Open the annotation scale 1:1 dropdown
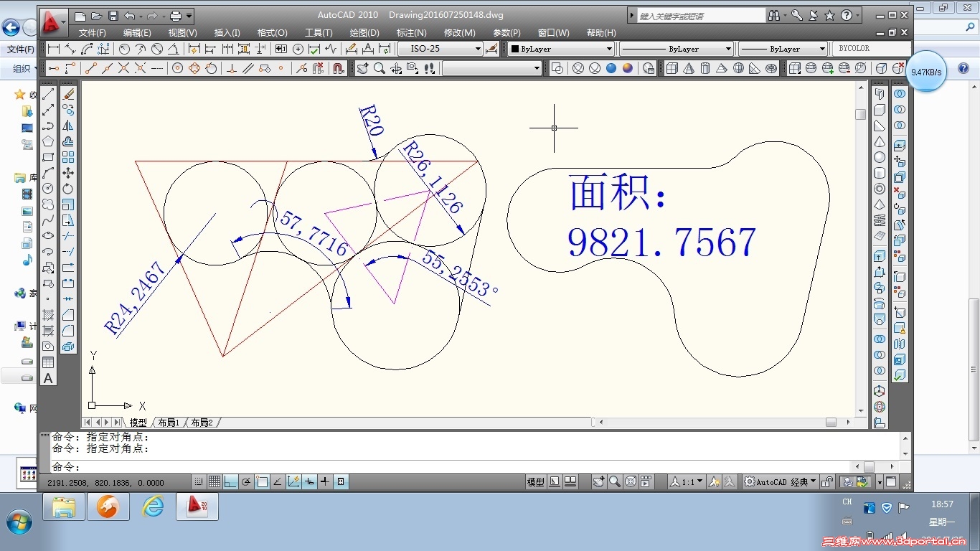Image resolution: width=980 pixels, height=551 pixels. (x=686, y=482)
